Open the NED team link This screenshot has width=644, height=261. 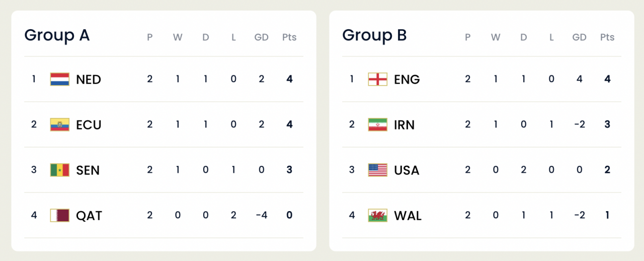click(89, 80)
